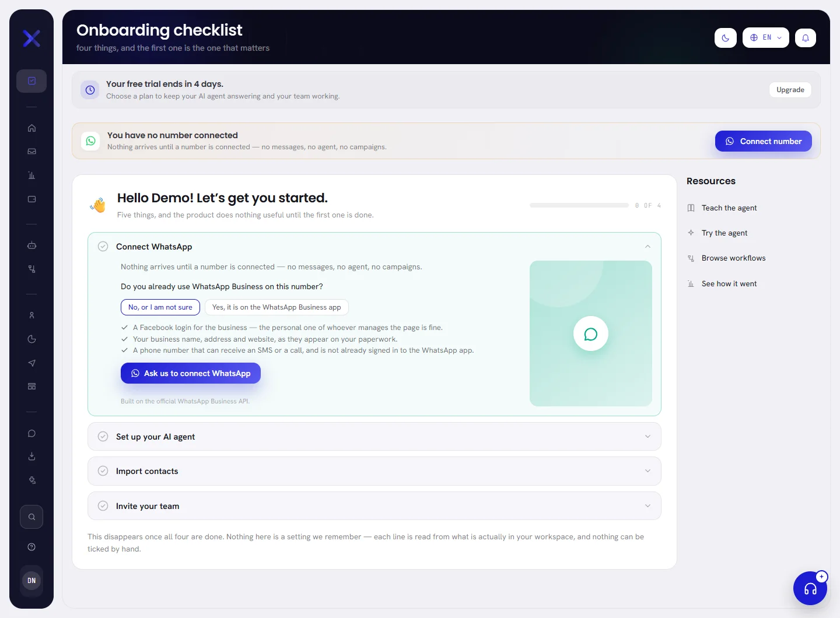The width and height of the screenshot is (840, 618).
Task: Click the X logo in sidebar
Action: coord(32,38)
